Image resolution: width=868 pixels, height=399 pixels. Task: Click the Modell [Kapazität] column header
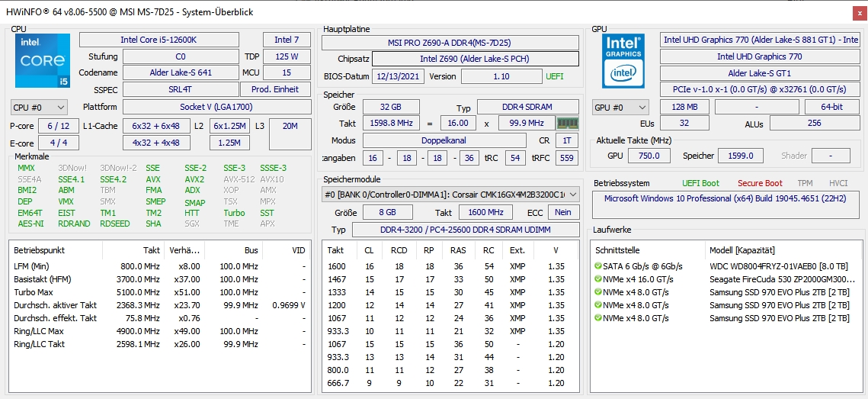tap(783, 250)
